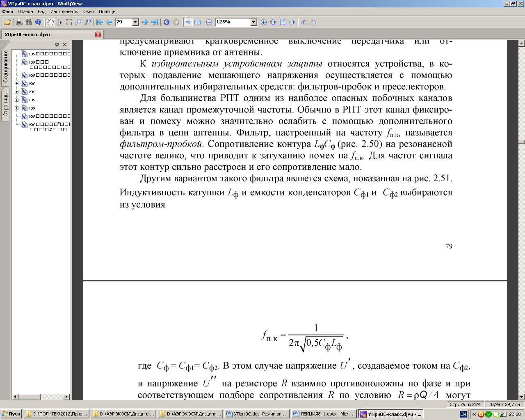Click the Пуск start button
The width and height of the screenshot is (525, 420).
tap(11, 414)
